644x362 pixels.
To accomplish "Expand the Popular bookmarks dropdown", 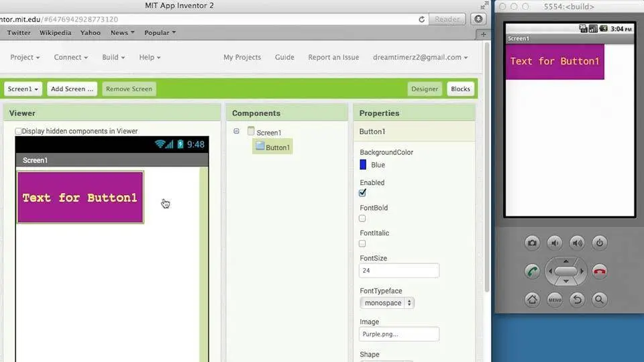I will (160, 32).
